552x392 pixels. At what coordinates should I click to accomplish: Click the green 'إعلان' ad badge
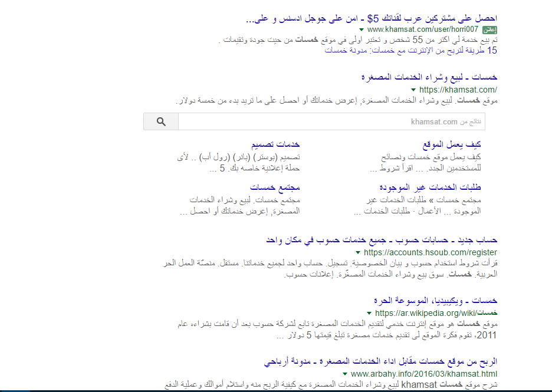point(489,30)
